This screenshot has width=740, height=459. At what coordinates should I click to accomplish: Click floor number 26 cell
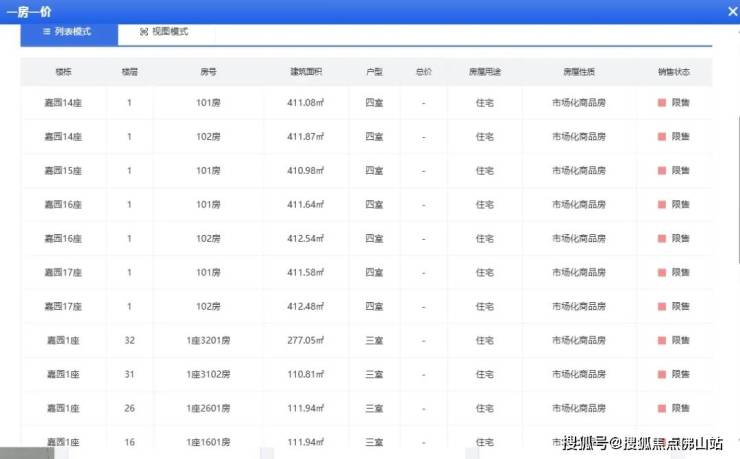129,408
